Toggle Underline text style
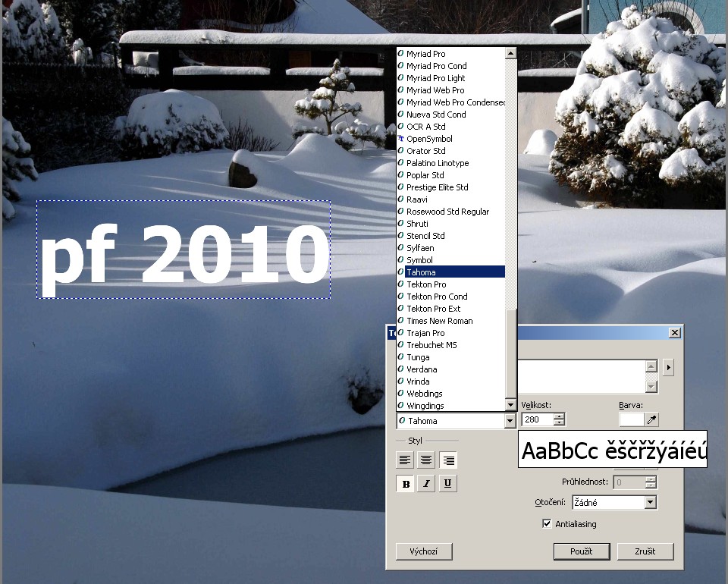This screenshot has height=584, width=728. tap(448, 484)
